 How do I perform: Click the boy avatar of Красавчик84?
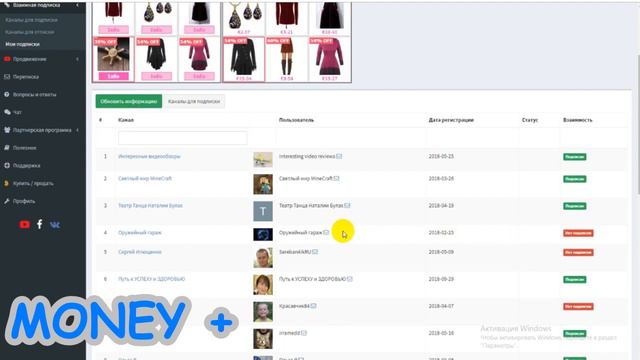(263, 312)
